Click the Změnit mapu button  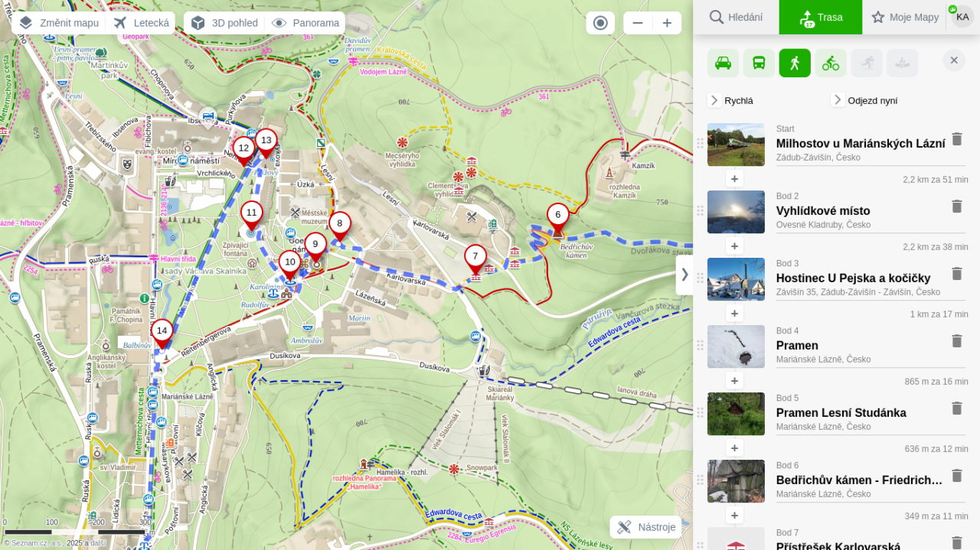tap(60, 23)
